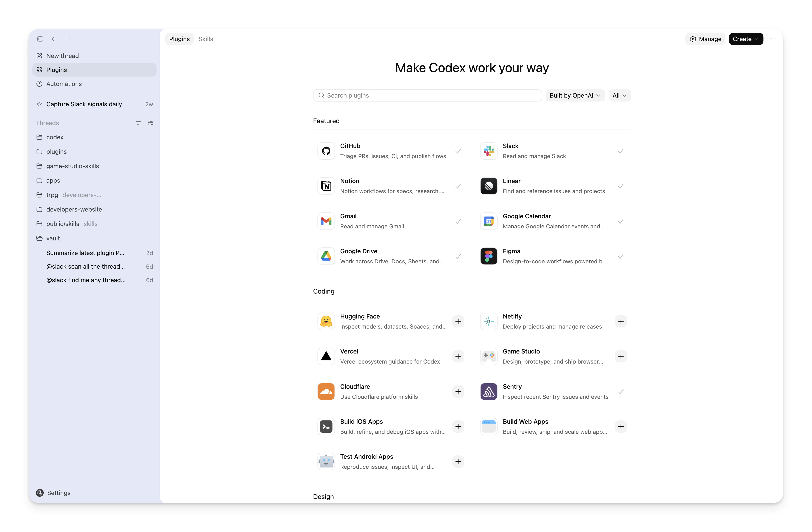Toggle off the GitHub plugin checkmark
Image resolution: width=812 pixels, height=532 pixels.
[458, 151]
